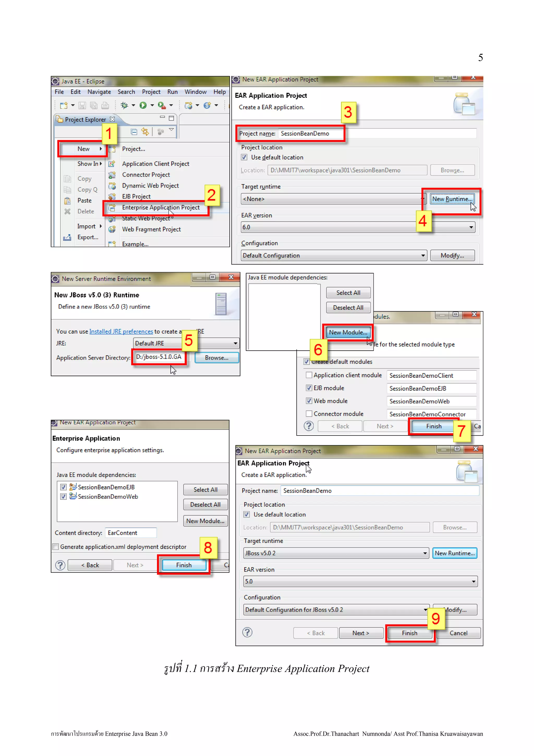The image size is (534, 756).
Task: Click the green Run icon in Eclipse toolbar
Action: coord(143,105)
